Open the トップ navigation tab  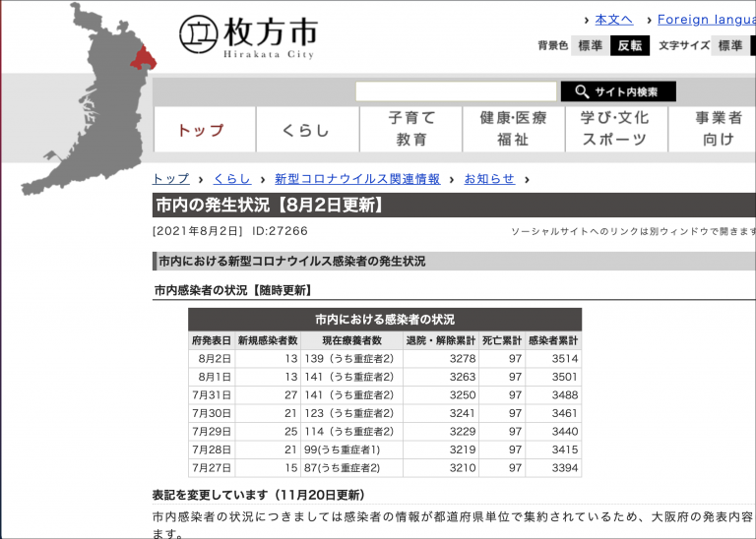[x=204, y=130]
